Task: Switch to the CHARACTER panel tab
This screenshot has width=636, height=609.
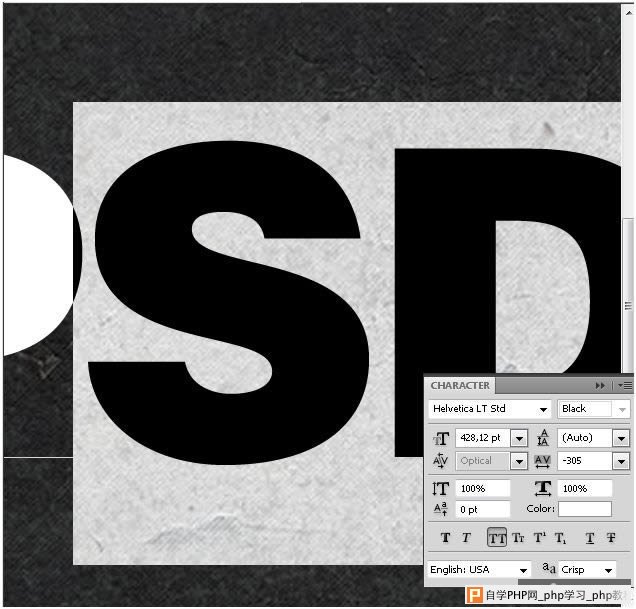Action: pos(460,385)
